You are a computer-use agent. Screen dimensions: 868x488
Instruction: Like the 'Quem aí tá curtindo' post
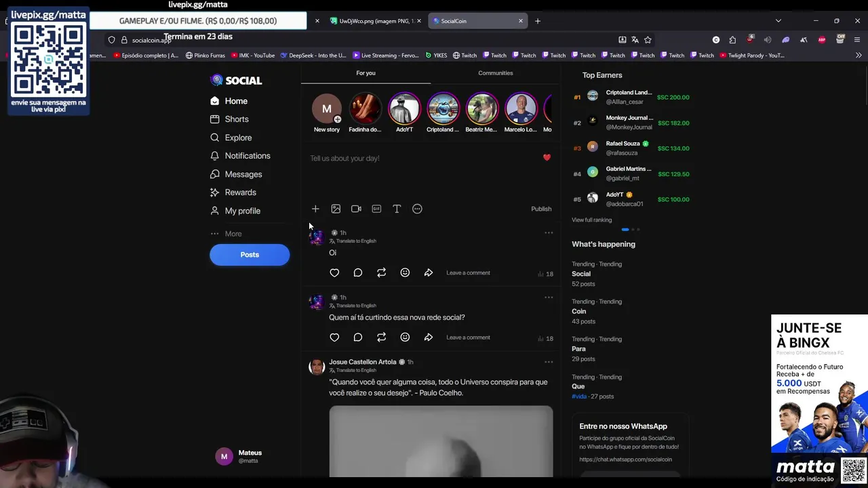pyautogui.click(x=334, y=338)
